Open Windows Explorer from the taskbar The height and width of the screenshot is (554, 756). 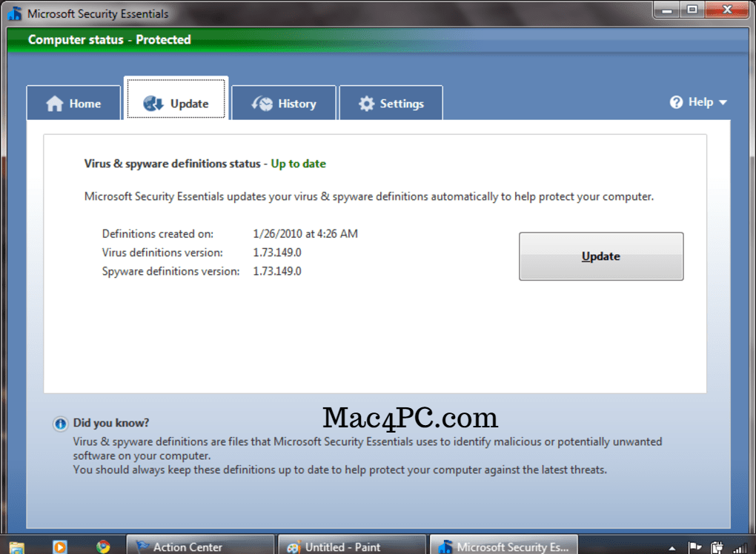click(x=16, y=547)
